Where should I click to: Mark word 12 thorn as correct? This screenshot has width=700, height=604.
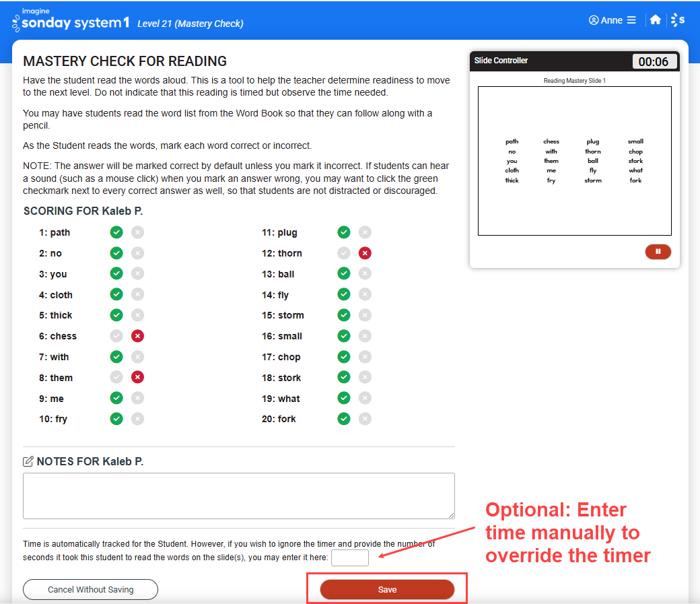tap(344, 253)
